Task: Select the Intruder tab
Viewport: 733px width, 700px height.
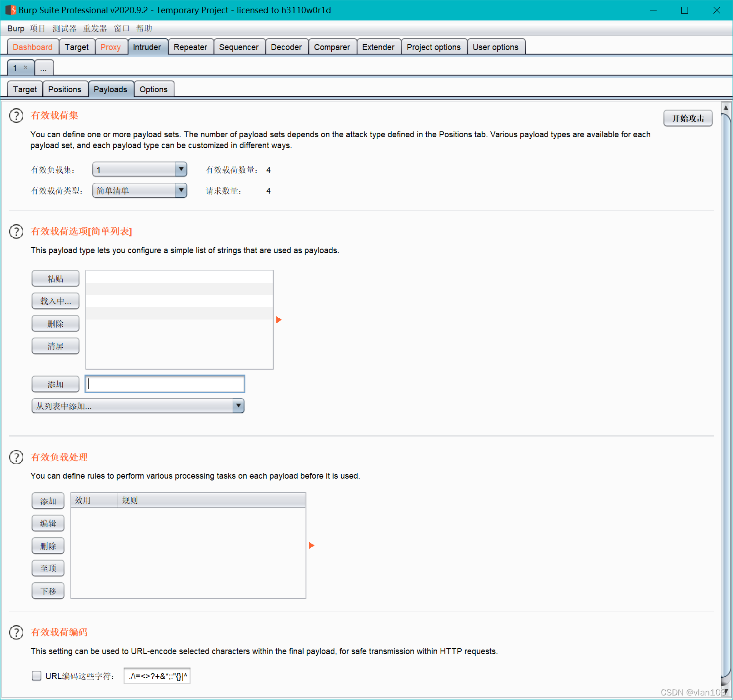Action: 147,47
